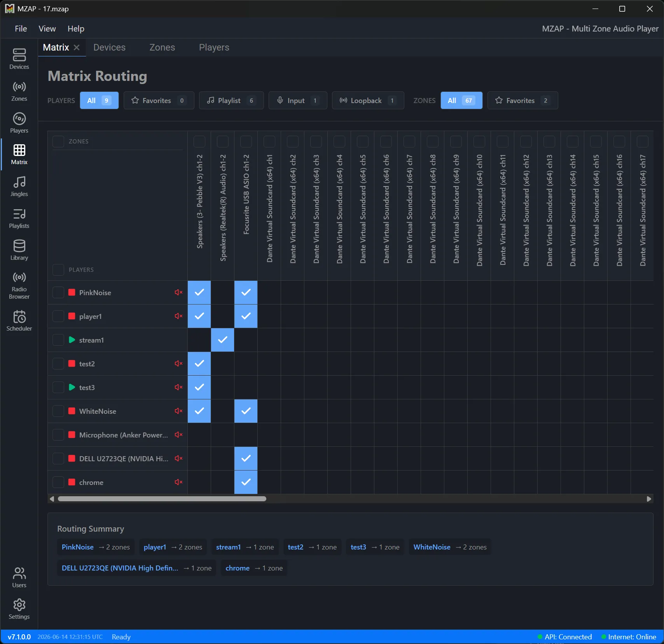Screen dimensions: 664x644
Task: Click the red stop icon for WhiteNoise
Action: click(x=72, y=411)
